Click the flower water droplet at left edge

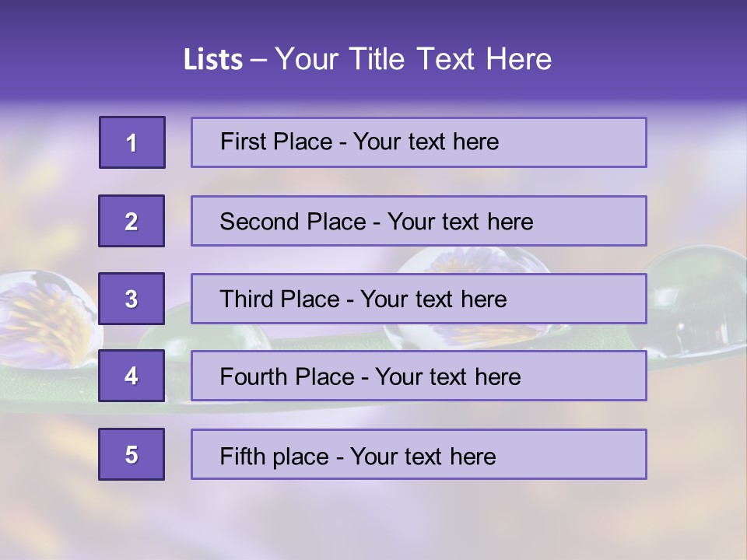[x=47, y=320]
